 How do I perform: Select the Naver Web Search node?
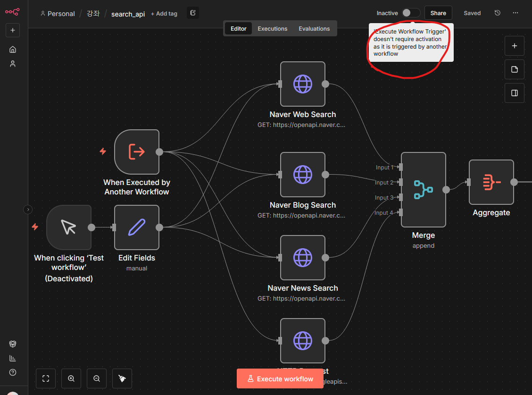[x=303, y=84]
